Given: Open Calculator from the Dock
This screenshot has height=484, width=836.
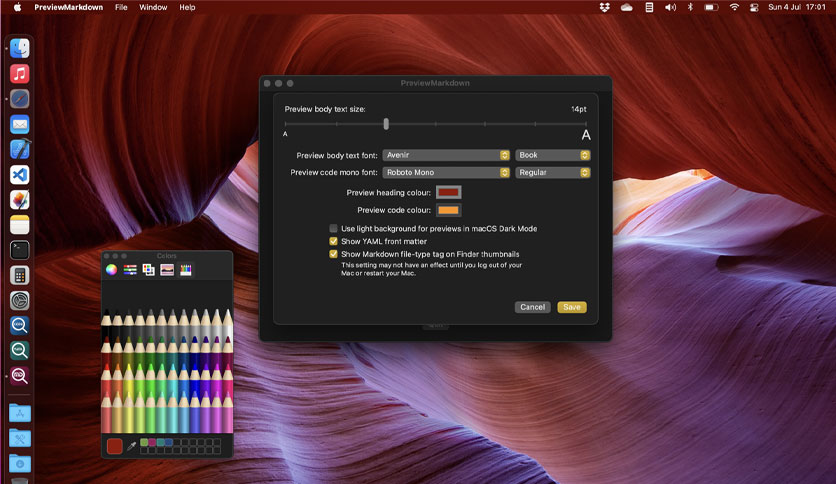Looking at the screenshot, I should pyautogui.click(x=20, y=275).
